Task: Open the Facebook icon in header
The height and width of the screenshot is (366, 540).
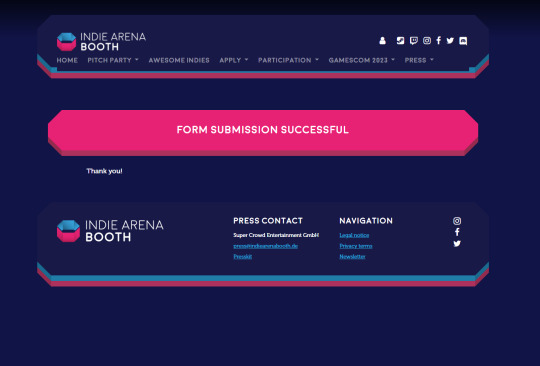Action: click(x=438, y=41)
